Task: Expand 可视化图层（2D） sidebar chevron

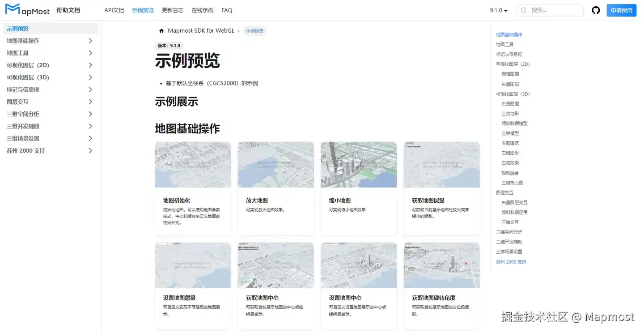Action: (90, 65)
